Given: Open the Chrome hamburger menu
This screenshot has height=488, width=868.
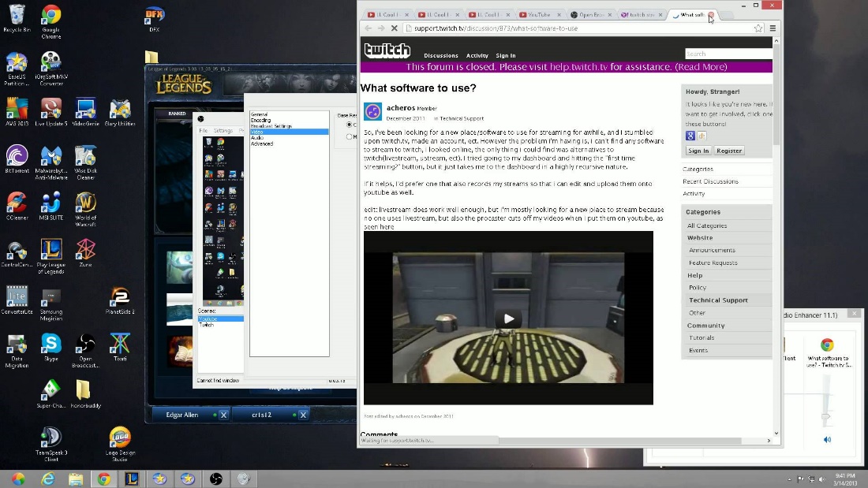Looking at the screenshot, I should (x=773, y=28).
